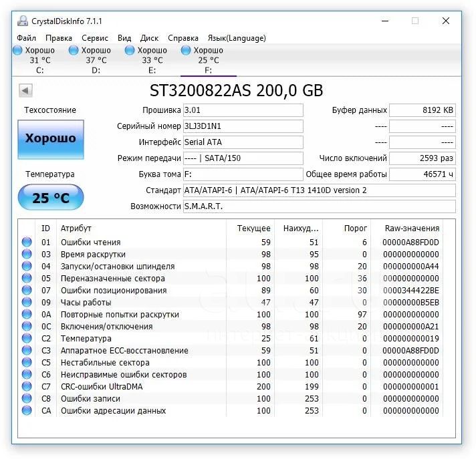Click status orb for C3 Аппаратное ECC-восстановление
Viewport: 476px width, 459px height.
tap(27, 350)
